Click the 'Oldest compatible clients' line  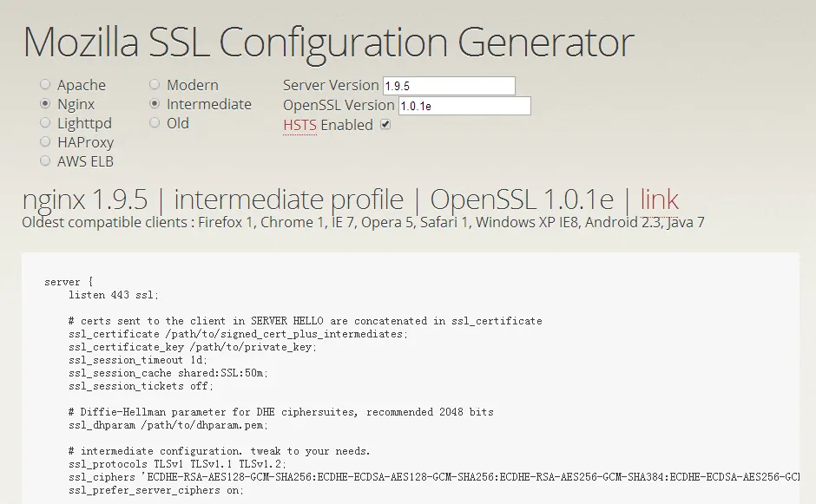[363, 222]
